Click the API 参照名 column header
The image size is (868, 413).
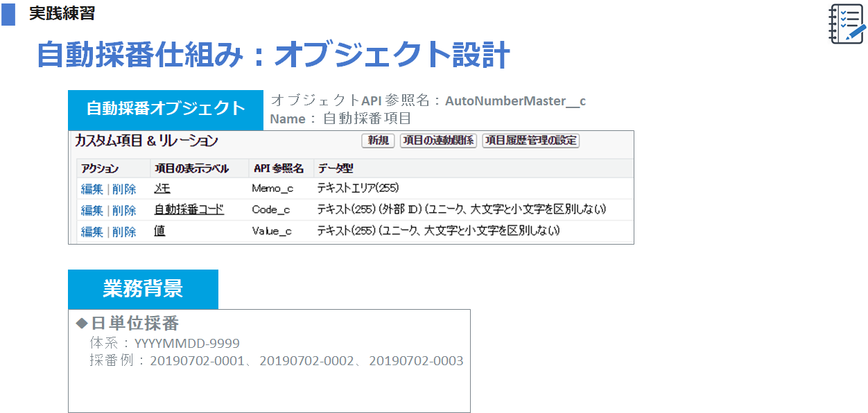[x=279, y=168]
